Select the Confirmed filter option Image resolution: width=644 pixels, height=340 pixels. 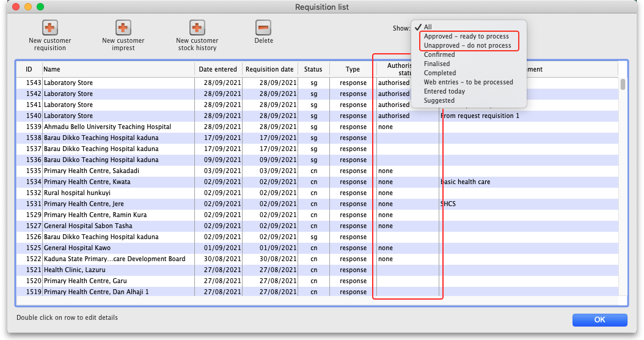[439, 55]
